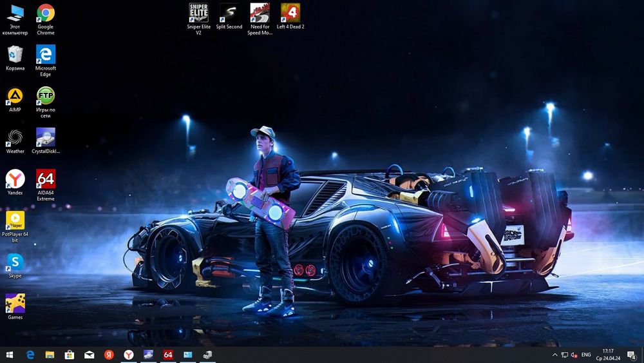Select the PotPlayer 64 bit shortcut
The width and height of the screenshot is (644, 363).
(x=15, y=226)
